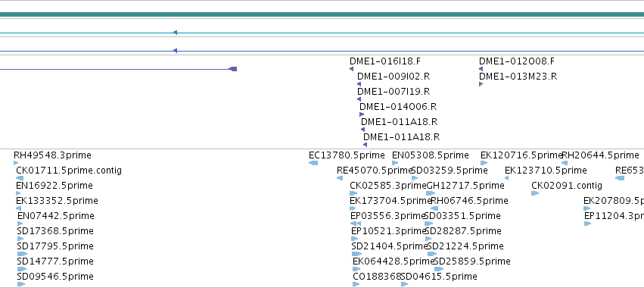
Task: Select the EC13780.5prime EST block
Action: tap(313, 163)
